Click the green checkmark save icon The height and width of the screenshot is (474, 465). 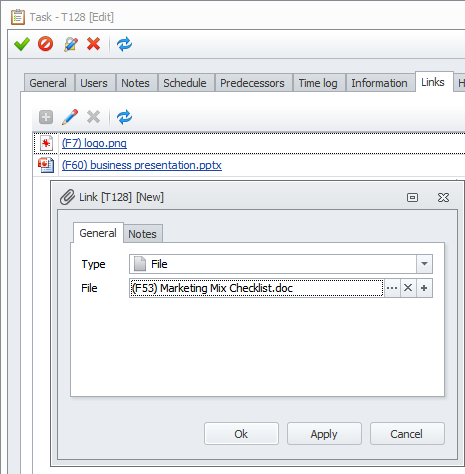pos(22,44)
